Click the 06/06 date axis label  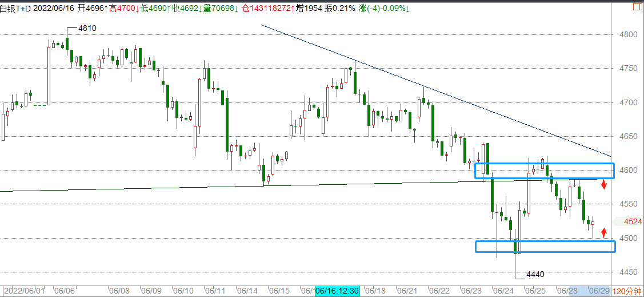[63, 291]
